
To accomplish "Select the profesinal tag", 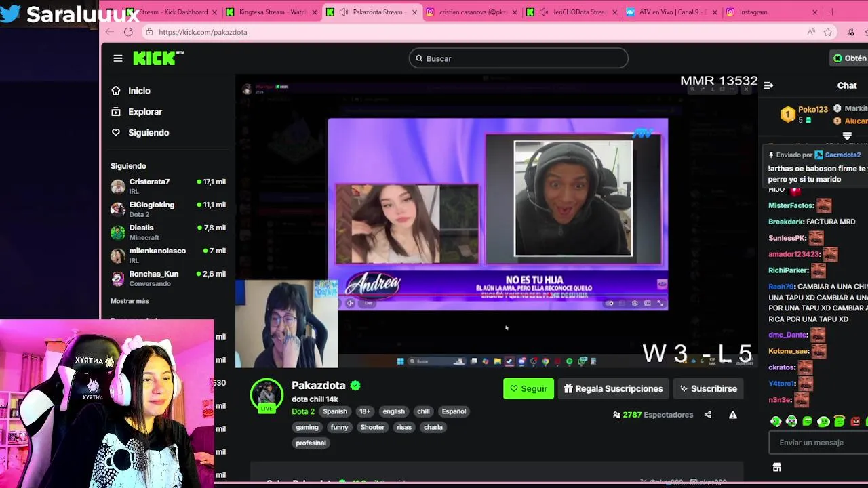I will 311,443.
